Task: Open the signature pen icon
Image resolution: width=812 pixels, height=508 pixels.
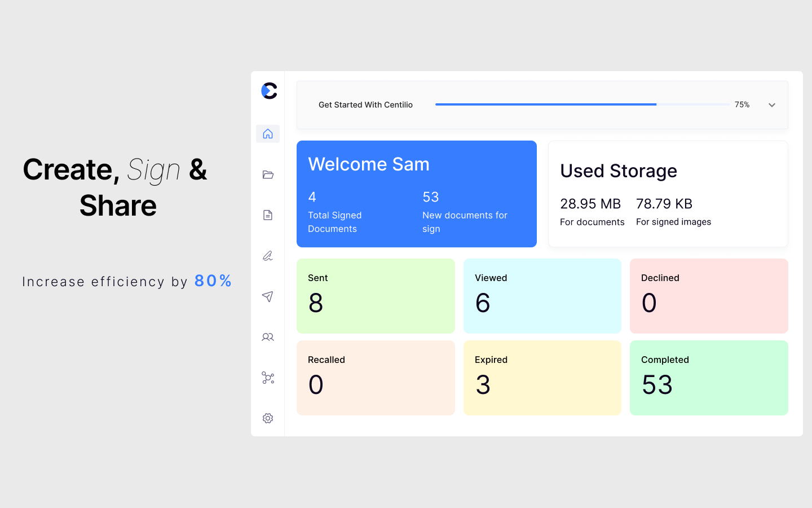Action: point(268,256)
